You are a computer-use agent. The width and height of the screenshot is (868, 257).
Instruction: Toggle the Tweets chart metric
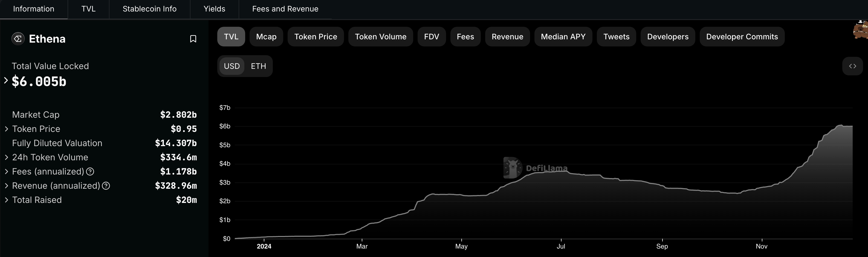click(x=616, y=37)
